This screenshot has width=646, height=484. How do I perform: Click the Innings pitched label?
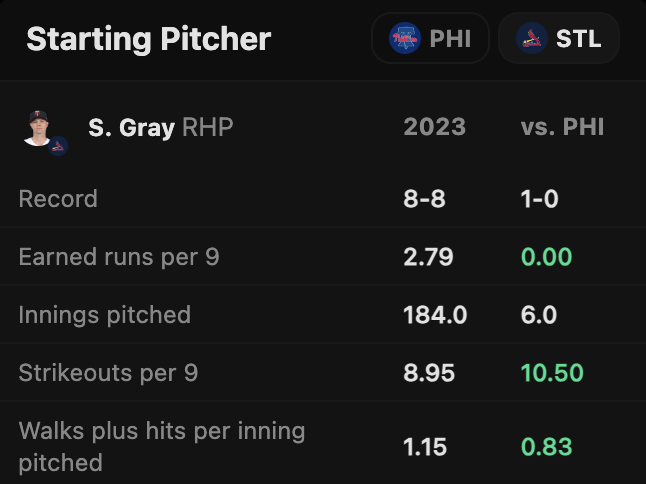click(x=104, y=314)
